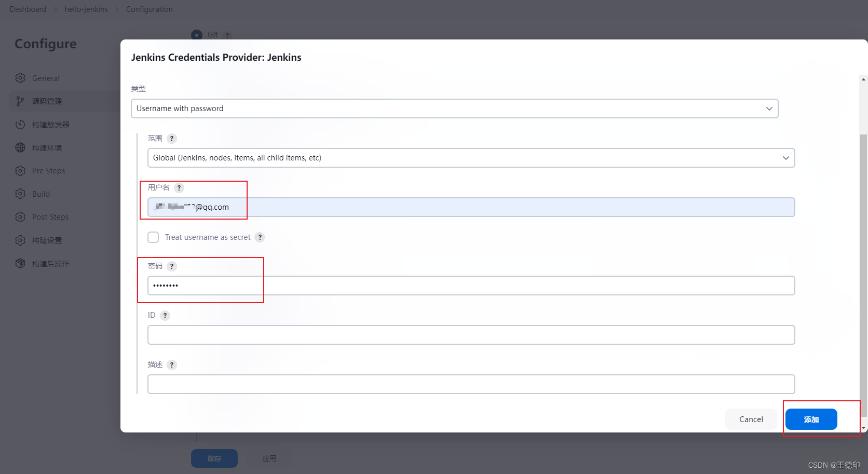Open help for Treat username as secret
The width and height of the screenshot is (868, 474).
[260, 237]
